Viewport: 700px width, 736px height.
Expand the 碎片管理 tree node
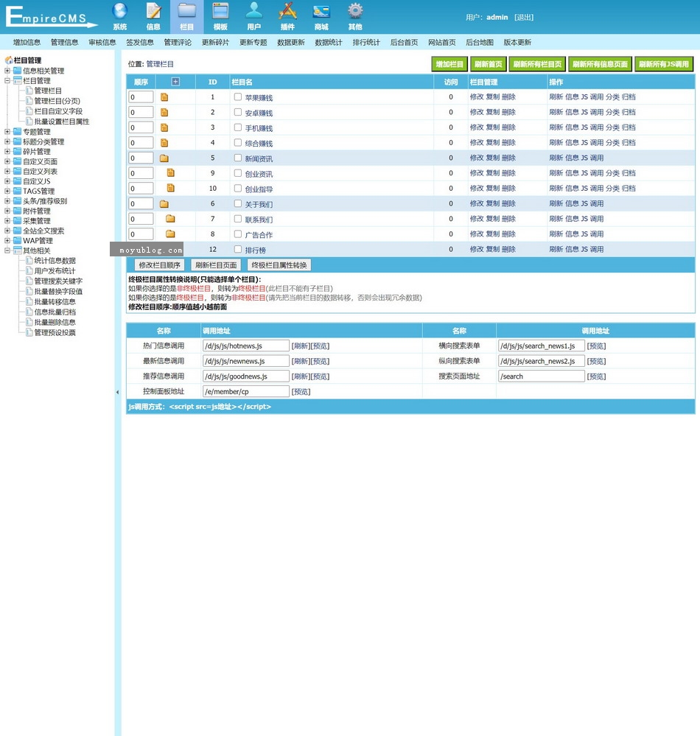(x=7, y=152)
